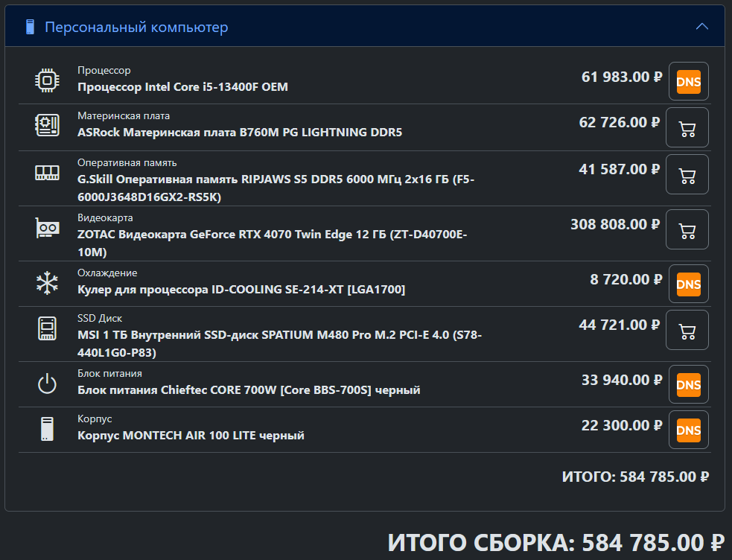Image resolution: width=732 pixels, height=560 pixels.
Task: Open DNS store link for ID-COOLING cooler
Action: click(x=689, y=284)
